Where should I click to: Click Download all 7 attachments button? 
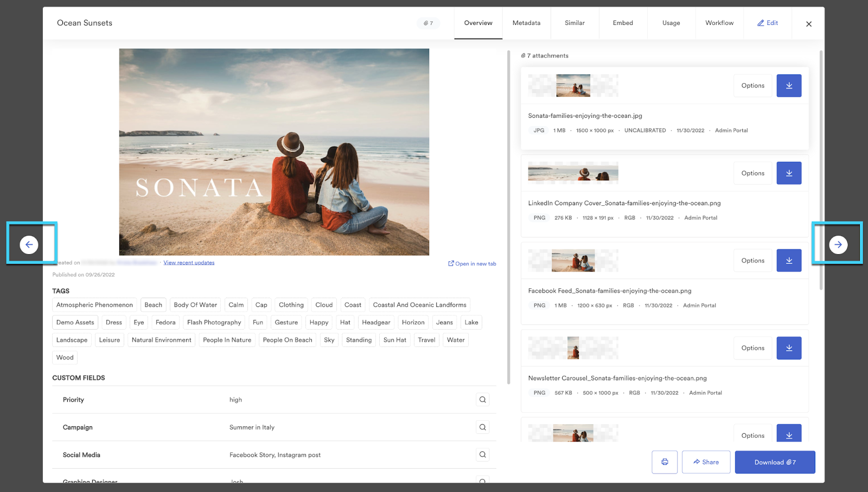[x=775, y=462]
